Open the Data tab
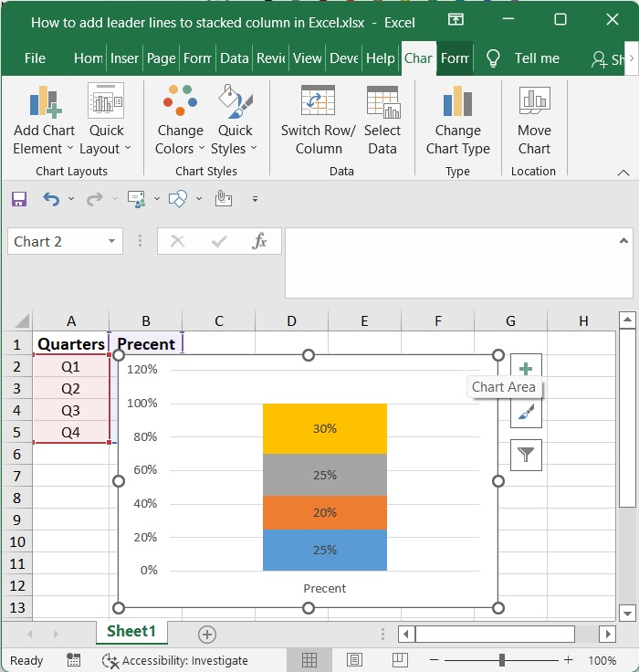639x672 pixels. 234,58
